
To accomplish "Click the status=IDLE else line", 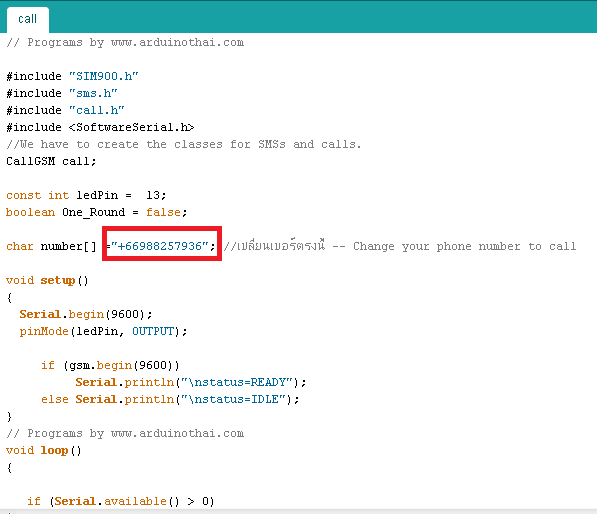I will [x=170, y=399].
